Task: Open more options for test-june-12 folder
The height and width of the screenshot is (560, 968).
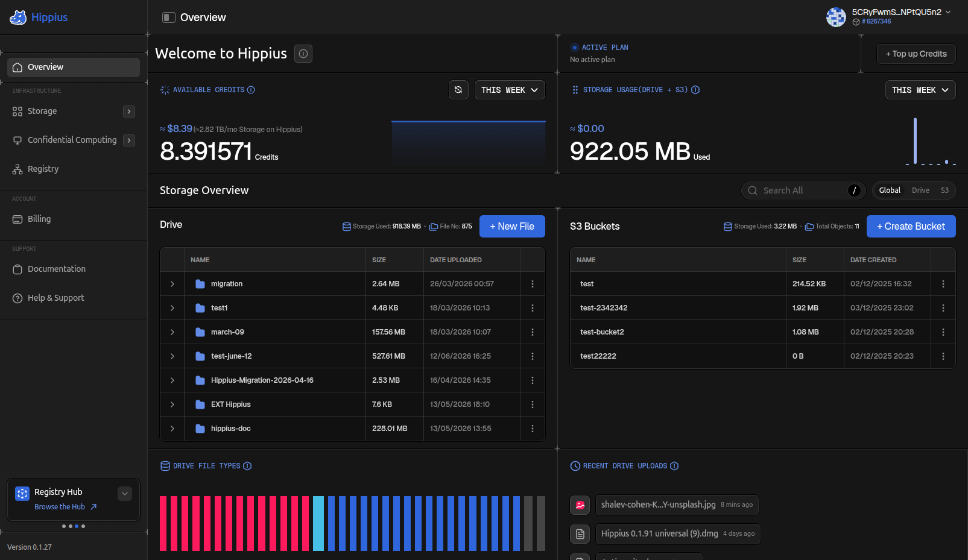Action: (x=533, y=356)
